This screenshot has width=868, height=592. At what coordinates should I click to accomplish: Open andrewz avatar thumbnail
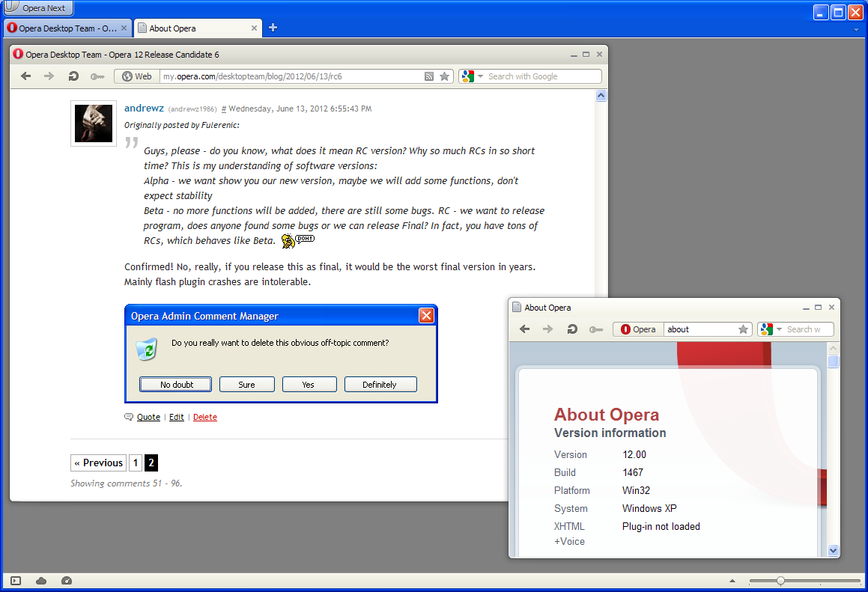(94, 123)
